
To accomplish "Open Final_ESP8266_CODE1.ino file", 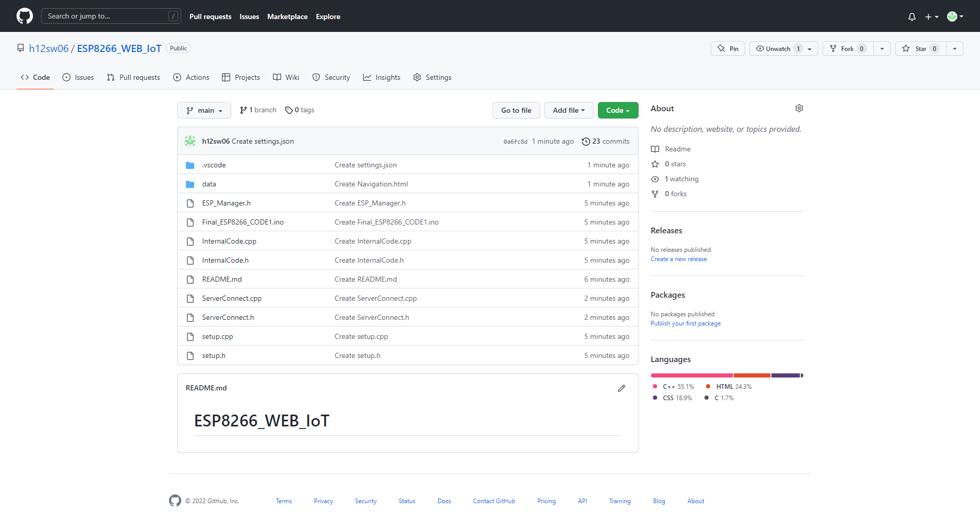I will coord(243,222).
